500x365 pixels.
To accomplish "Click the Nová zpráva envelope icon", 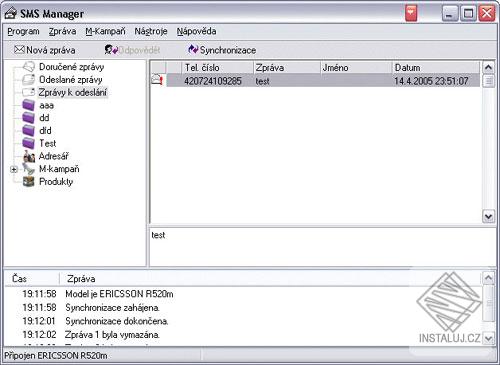I will [19, 50].
